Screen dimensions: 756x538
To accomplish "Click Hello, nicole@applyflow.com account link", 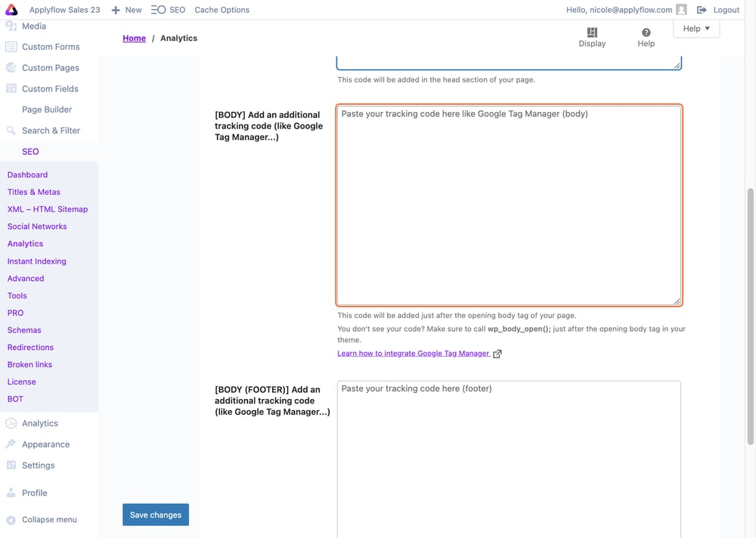I will (619, 10).
